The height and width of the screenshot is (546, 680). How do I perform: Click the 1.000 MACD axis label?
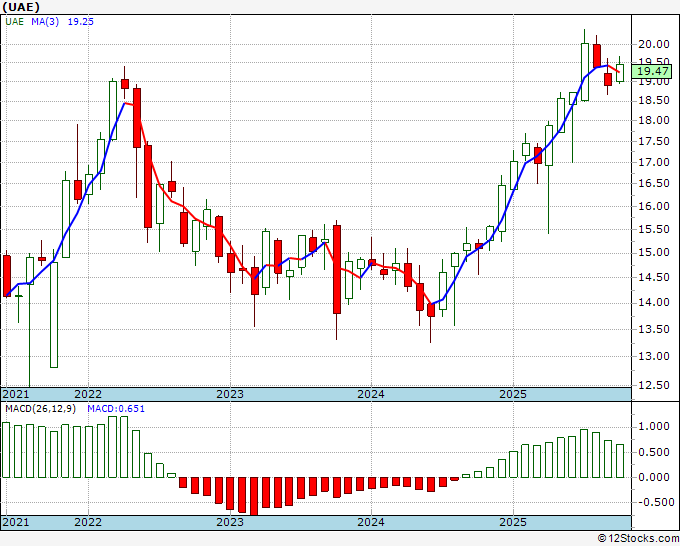(x=654, y=426)
